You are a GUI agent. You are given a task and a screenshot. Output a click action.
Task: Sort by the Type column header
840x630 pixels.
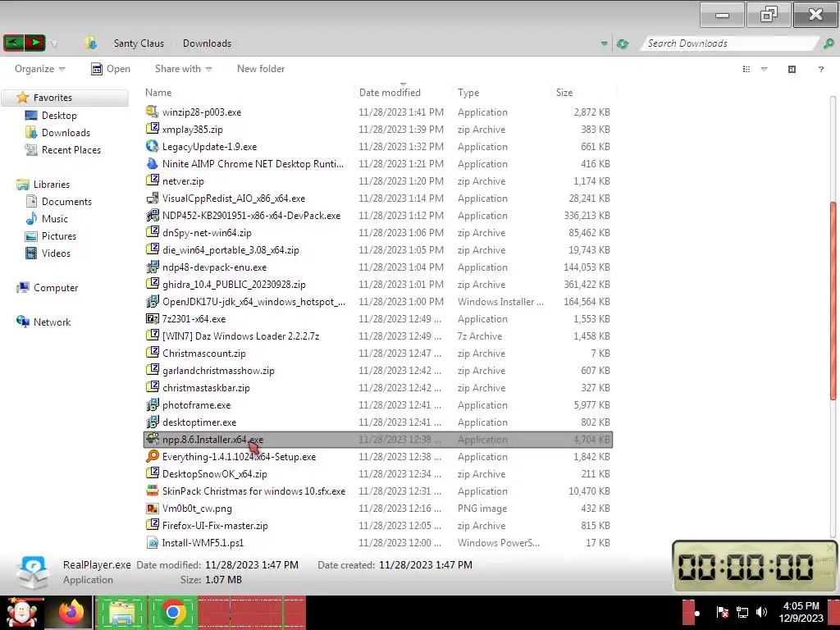tap(468, 92)
